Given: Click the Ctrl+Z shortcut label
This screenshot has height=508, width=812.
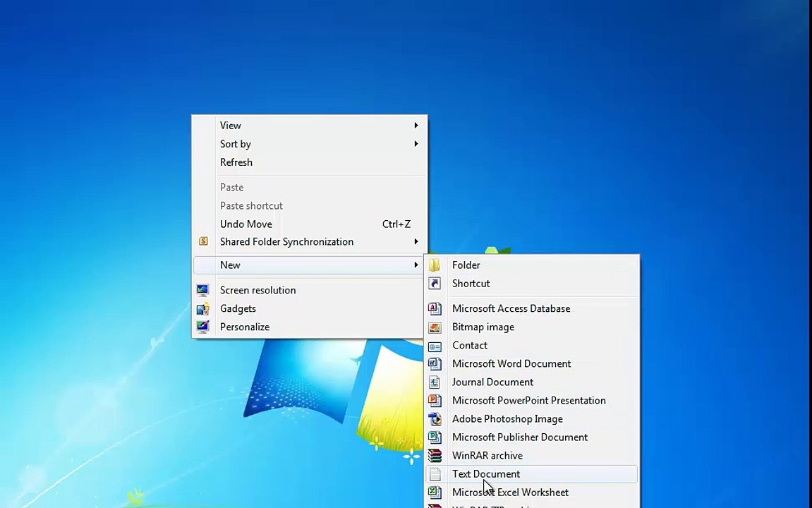Looking at the screenshot, I should click(396, 224).
